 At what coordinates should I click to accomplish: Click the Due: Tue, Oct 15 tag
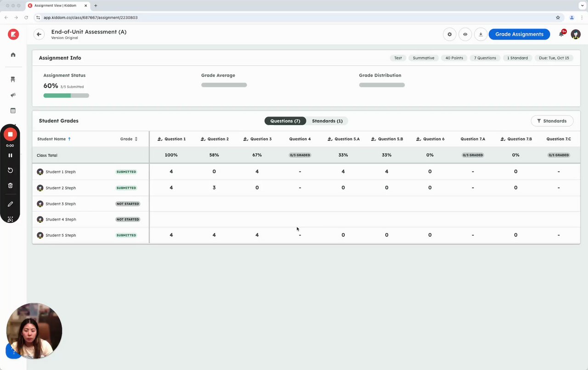[x=554, y=58]
